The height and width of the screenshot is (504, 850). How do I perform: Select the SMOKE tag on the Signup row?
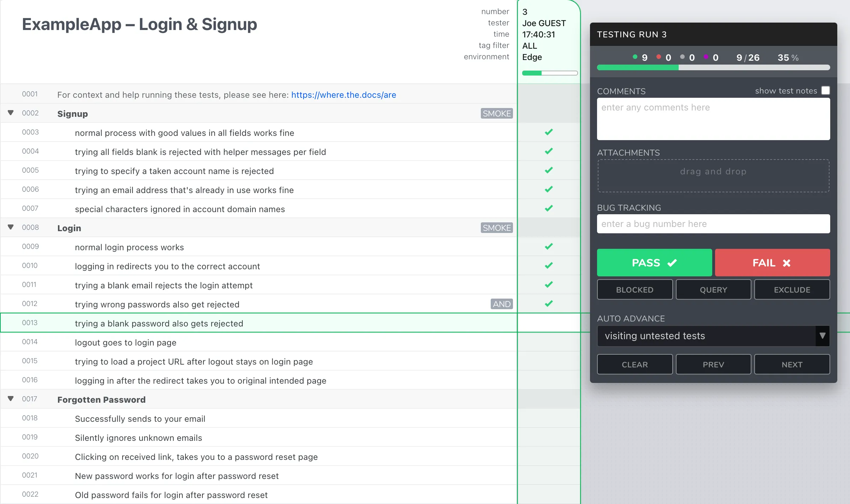coord(496,113)
